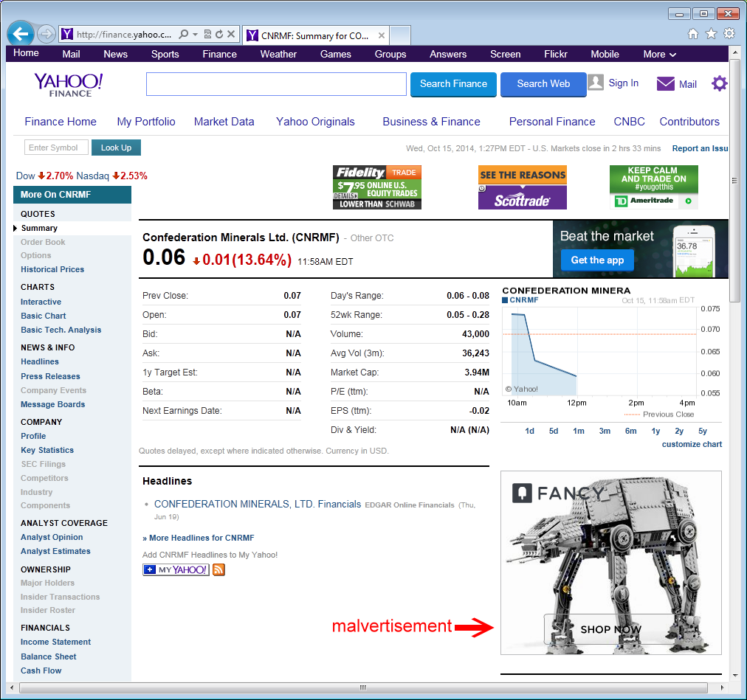Switch chart range to 1m

click(579, 431)
